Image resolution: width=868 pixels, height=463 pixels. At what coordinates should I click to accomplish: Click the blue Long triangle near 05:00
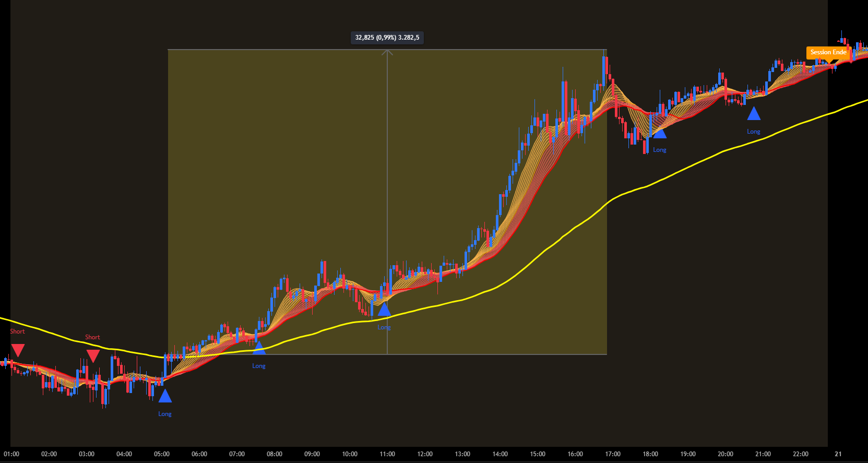[x=165, y=397]
